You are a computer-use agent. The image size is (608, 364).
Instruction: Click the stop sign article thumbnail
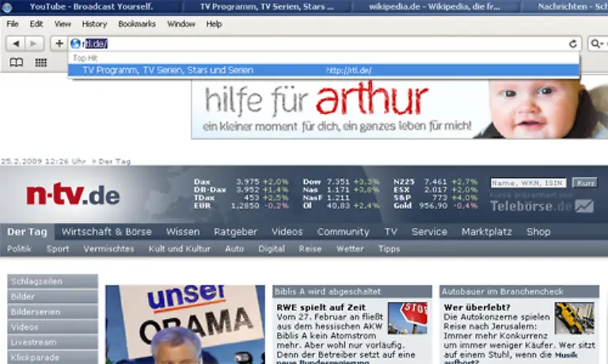[x=408, y=318]
